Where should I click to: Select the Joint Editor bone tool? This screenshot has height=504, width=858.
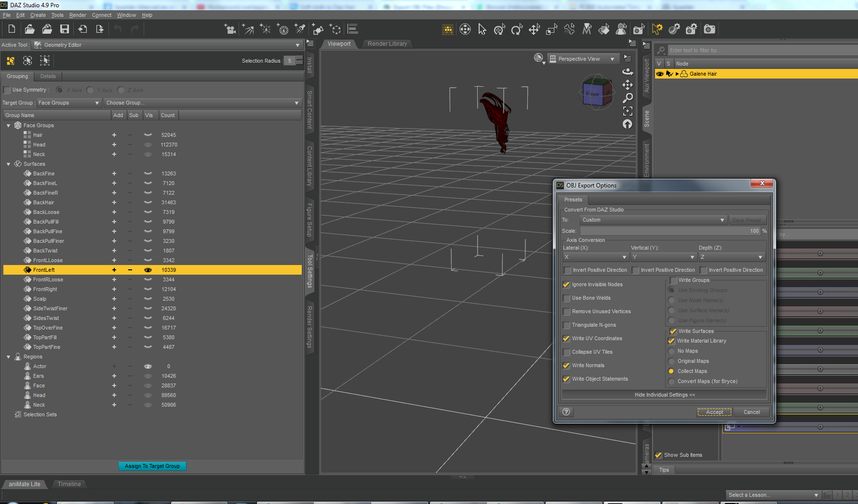569,29
